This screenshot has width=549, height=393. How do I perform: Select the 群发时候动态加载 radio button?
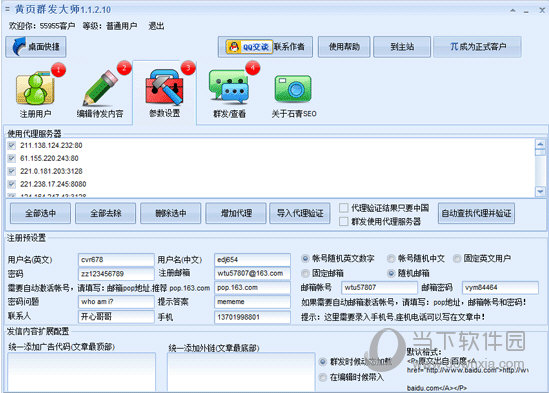(x=323, y=362)
